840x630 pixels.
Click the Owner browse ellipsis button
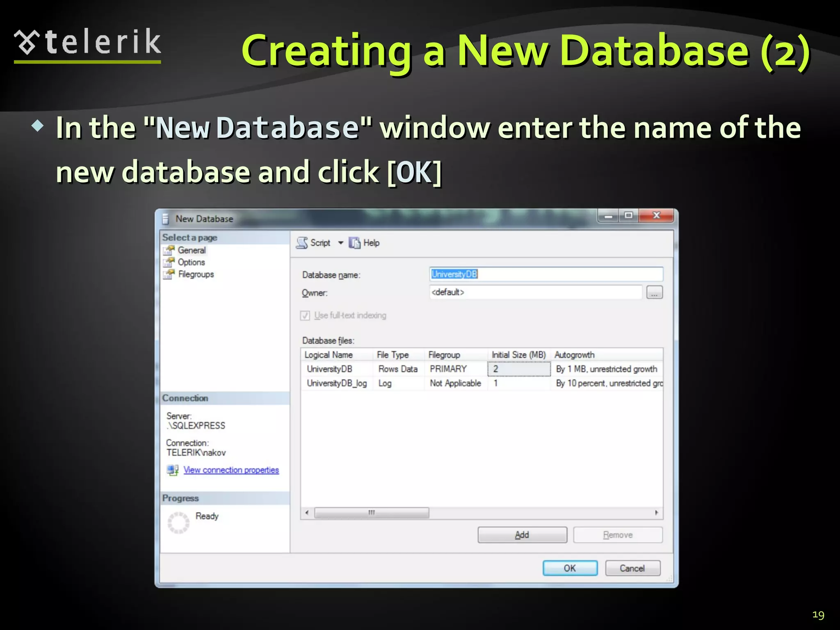click(654, 292)
